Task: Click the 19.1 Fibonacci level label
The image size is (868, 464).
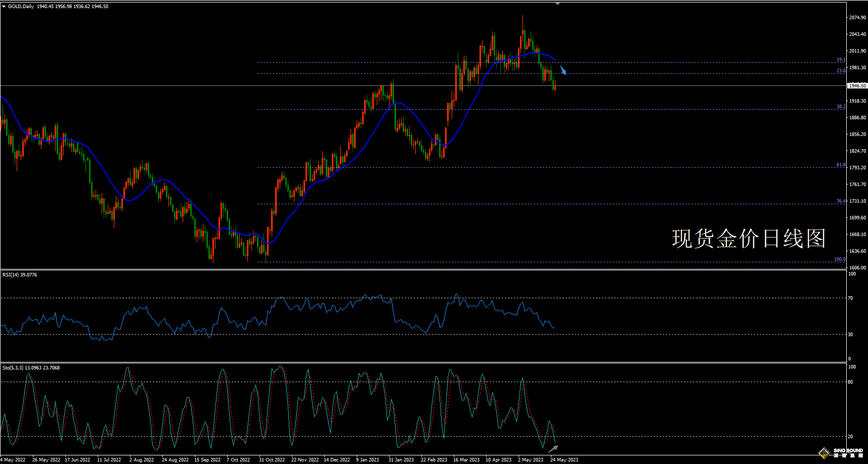Action: (840, 60)
